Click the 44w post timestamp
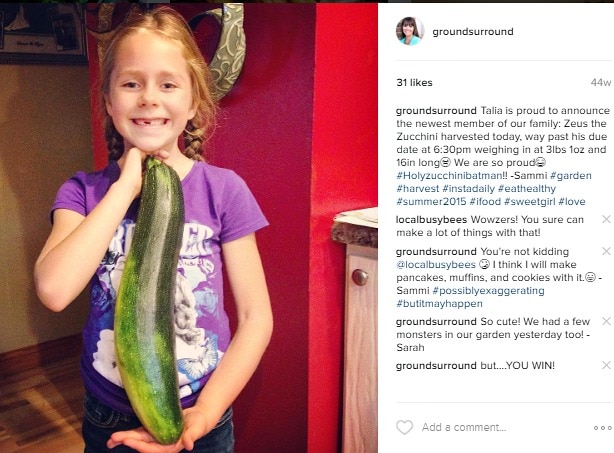Image resolution: width=614 pixels, height=453 pixels. click(x=601, y=83)
